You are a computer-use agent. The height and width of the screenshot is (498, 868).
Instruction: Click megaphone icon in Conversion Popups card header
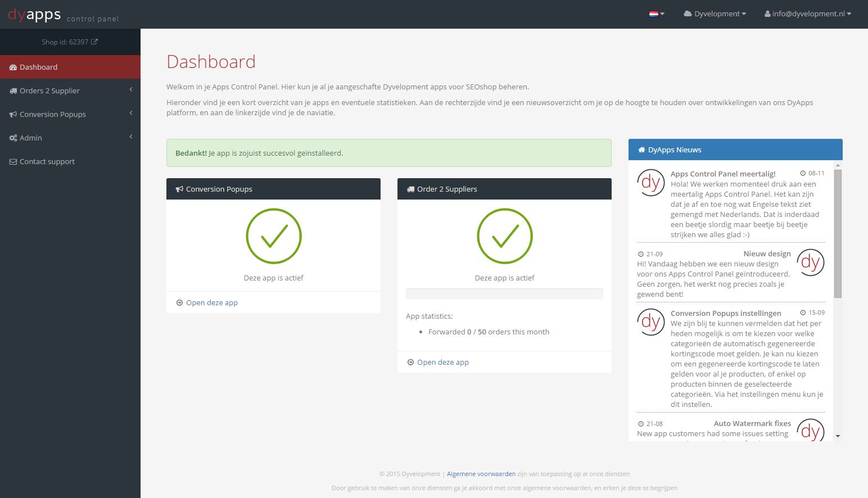[x=179, y=189]
